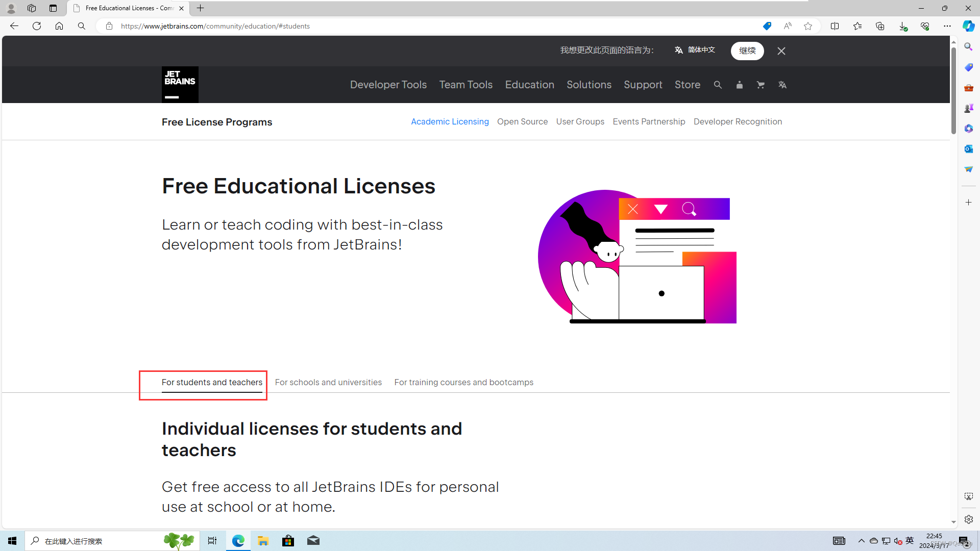Image resolution: width=980 pixels, height=551 pixels.
Task: Open sidebar Drop paper plane icon
Action: (x=968, y=169)
